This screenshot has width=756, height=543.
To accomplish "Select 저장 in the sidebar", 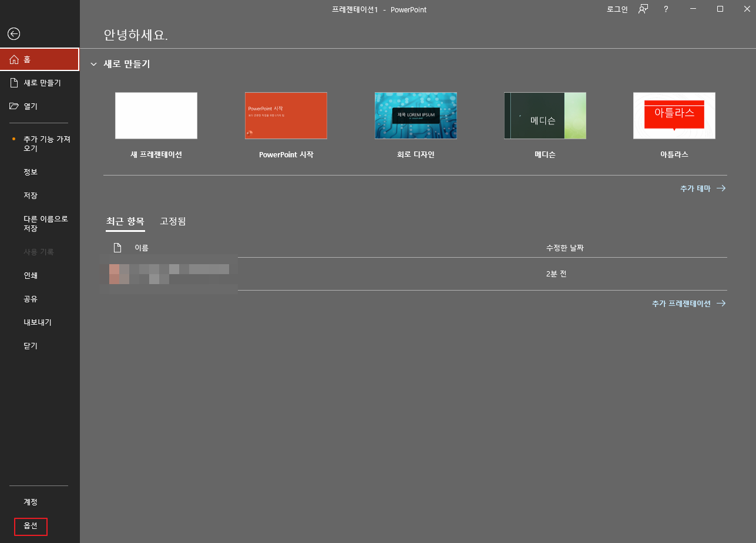I will tap(39, 195).
